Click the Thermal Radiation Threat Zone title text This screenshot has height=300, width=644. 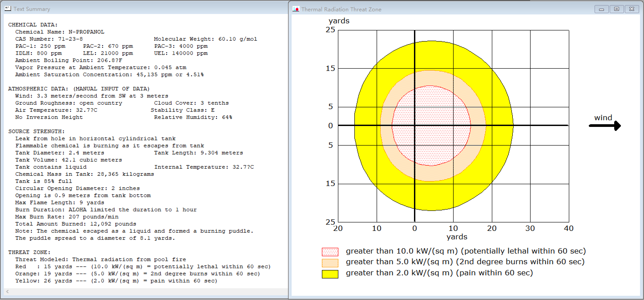(x=341, y=10)
